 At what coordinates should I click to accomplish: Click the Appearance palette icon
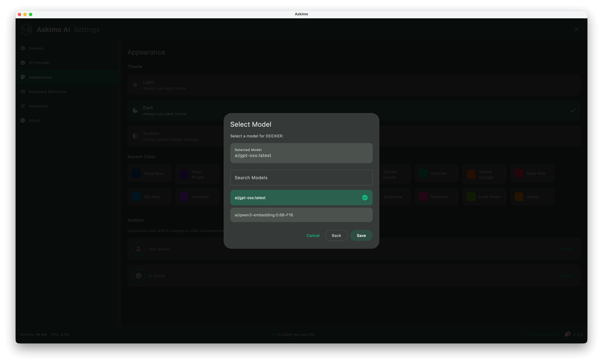23,77
